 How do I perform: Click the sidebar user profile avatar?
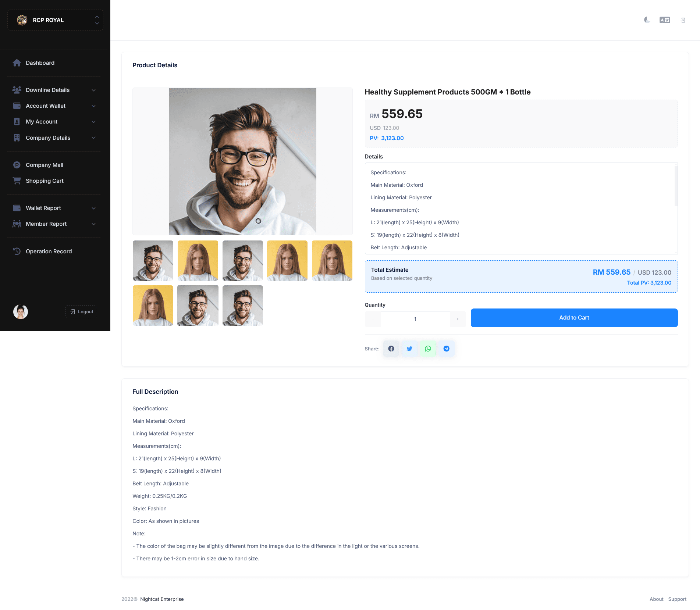[x=21, y=312]
